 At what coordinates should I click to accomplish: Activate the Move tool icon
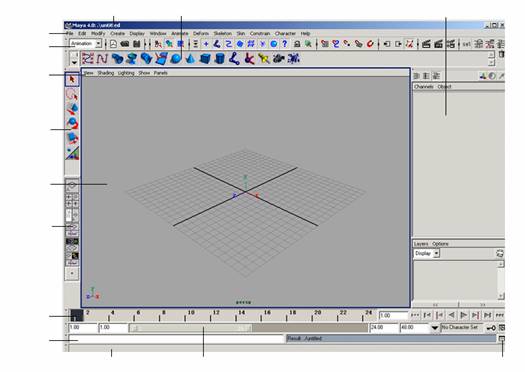(72, 109)
